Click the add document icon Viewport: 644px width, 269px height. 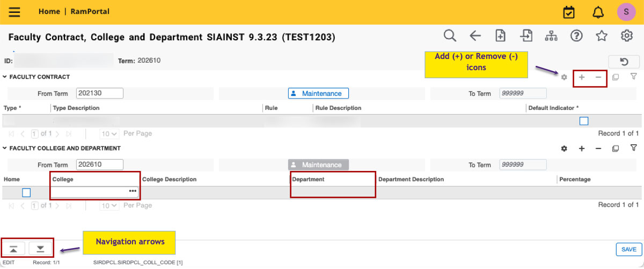pyautogui.click(x=500, y=36)
